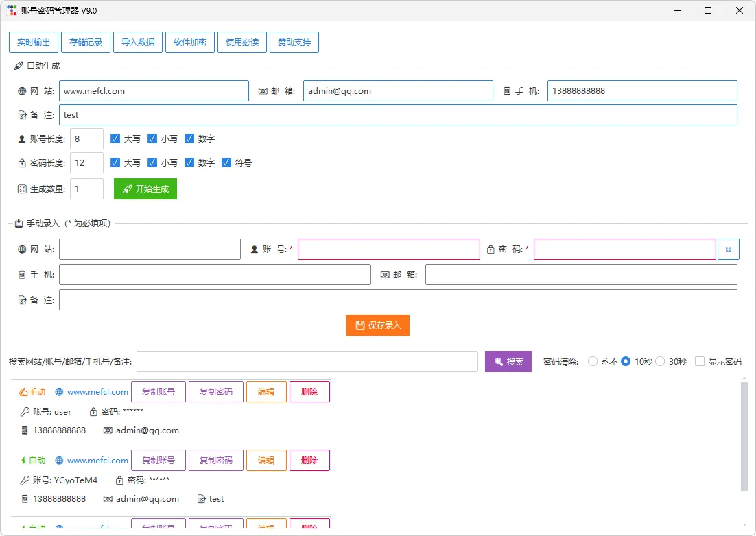Screen dimensions: 756x536
Task: Click 删除 for the YGyoTeM4 record
Action: [309, 461]
